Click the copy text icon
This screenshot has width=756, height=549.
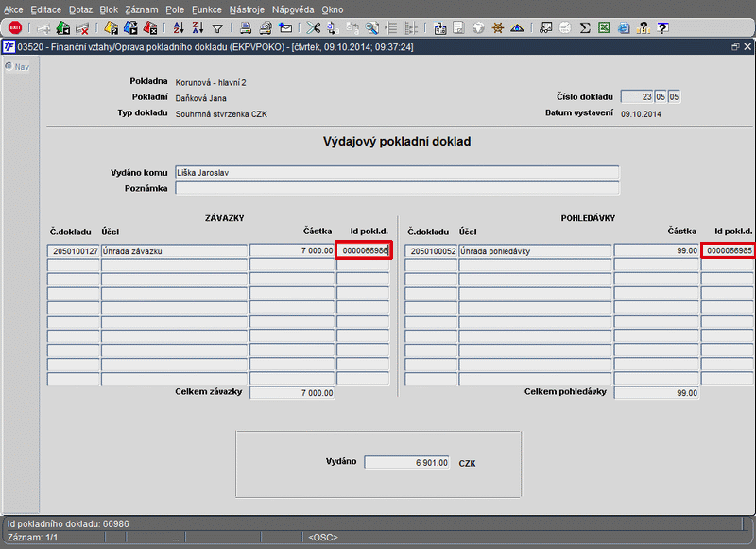tap(333, 28)
